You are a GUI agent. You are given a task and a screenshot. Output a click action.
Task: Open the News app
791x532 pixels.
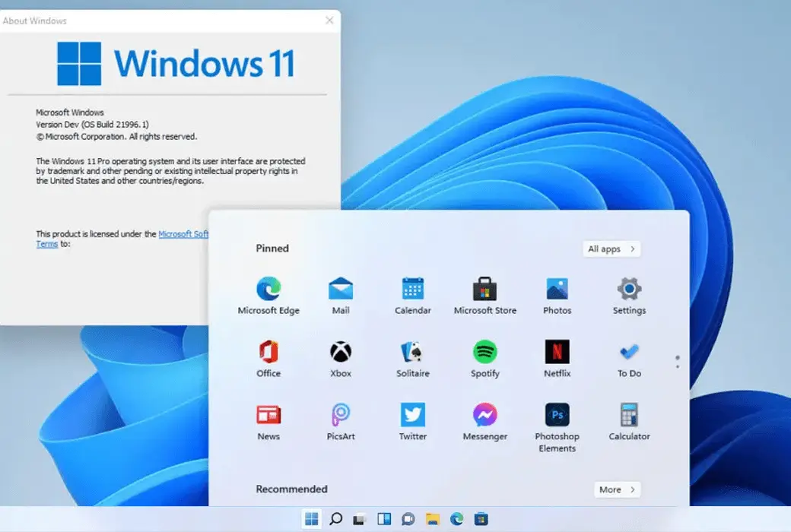(x=268, y=422)
